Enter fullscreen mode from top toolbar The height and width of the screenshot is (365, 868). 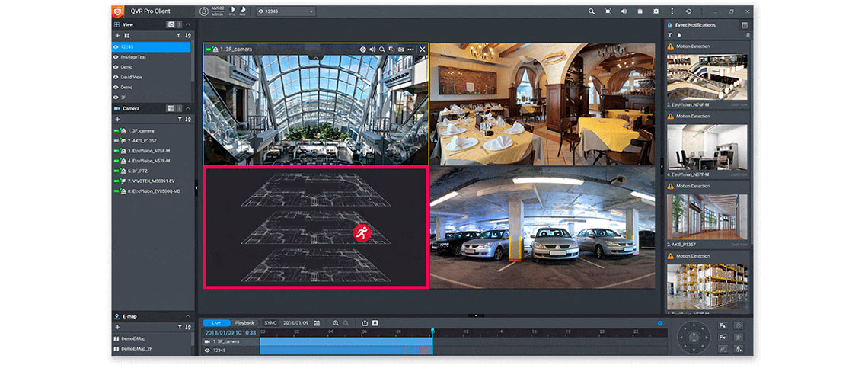(608, 11)
